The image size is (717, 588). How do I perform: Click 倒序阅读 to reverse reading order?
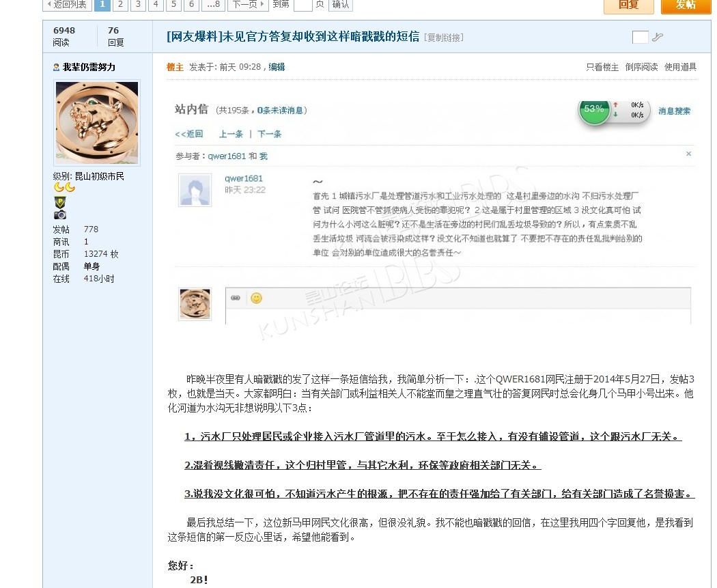tap(642, 67)
